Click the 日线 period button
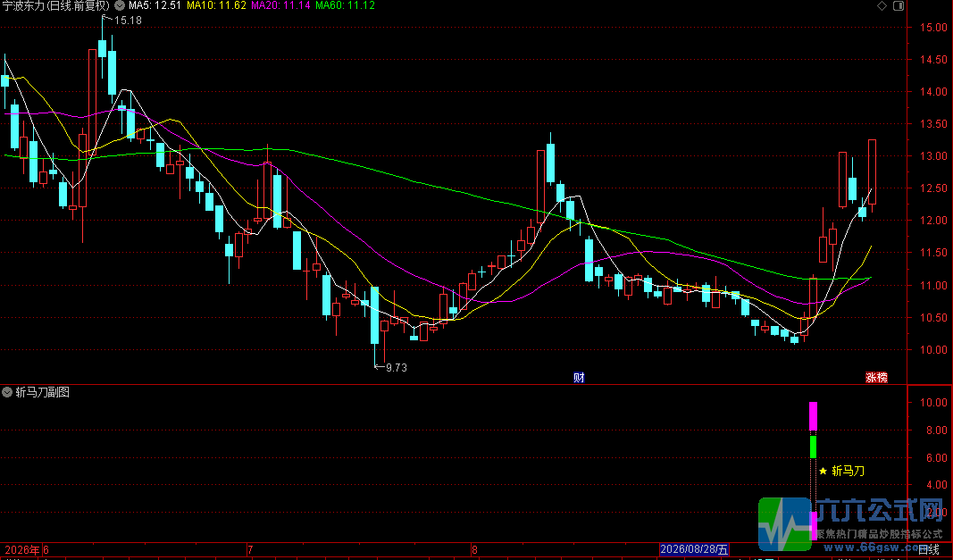 (928, 549)
